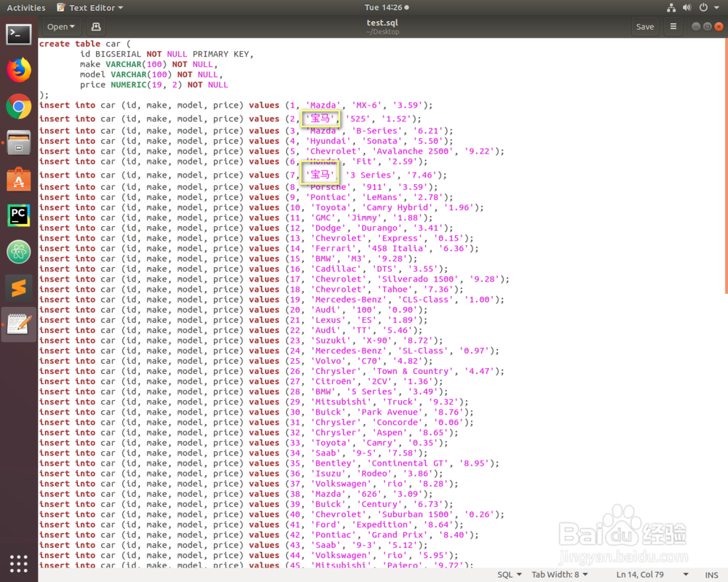This screenshot has width=728, height=582.
Task: Click the vertical scrollbar of the editor
Action: pos(726,166)
